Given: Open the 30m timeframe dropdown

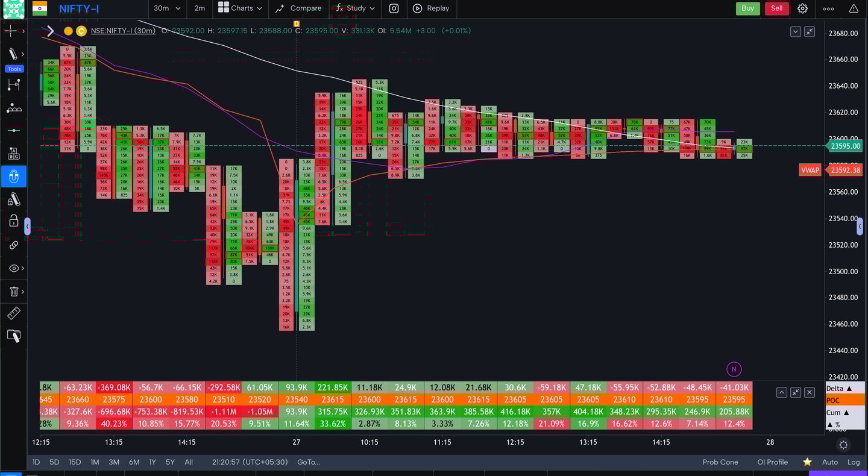Looking at the screenshot, I should point(167,8).
